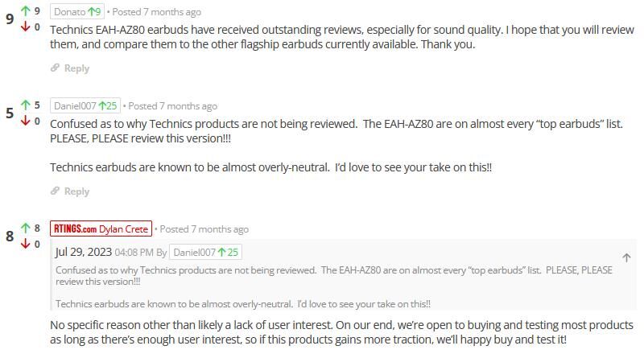The image size is (644, 354).
Task: Jump to quoted comment via gray up arrow
Action: [626, 257]
